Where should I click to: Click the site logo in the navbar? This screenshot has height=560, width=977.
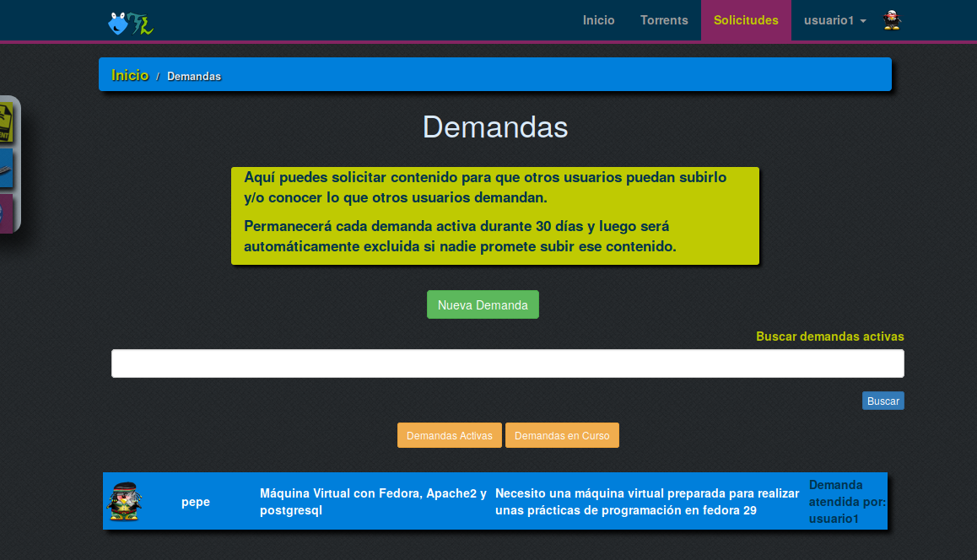(x=131, y=23)
